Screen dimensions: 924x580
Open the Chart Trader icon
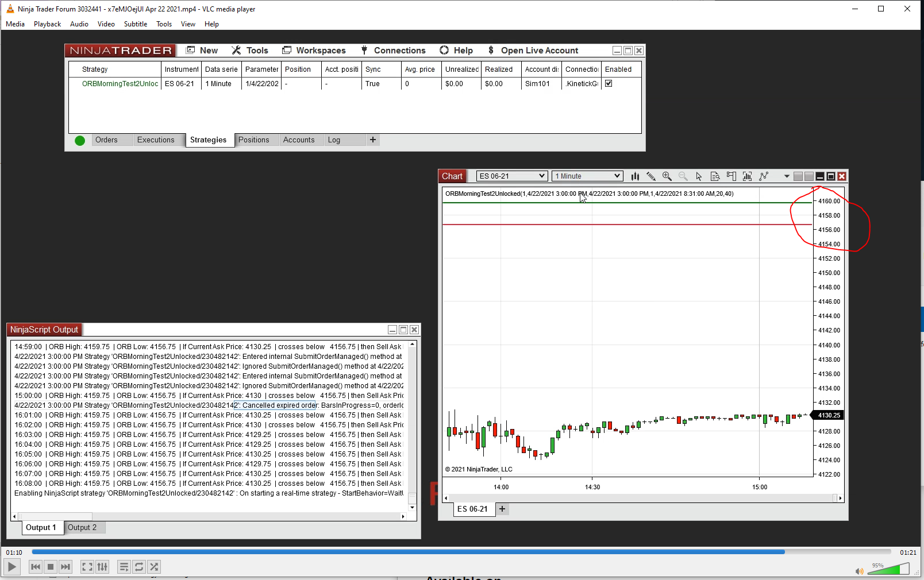(x=731, y=176)
